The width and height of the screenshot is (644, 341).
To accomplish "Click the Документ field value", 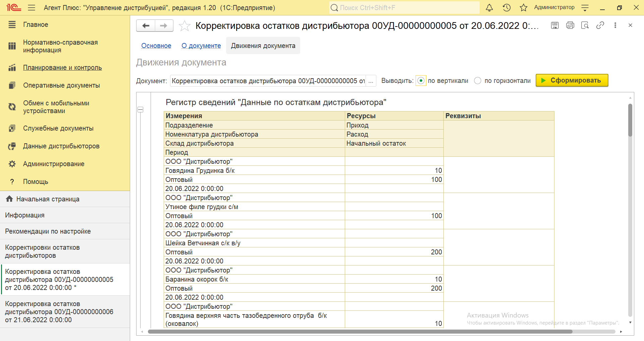I will pyautogui.click(x=268, y=81).
